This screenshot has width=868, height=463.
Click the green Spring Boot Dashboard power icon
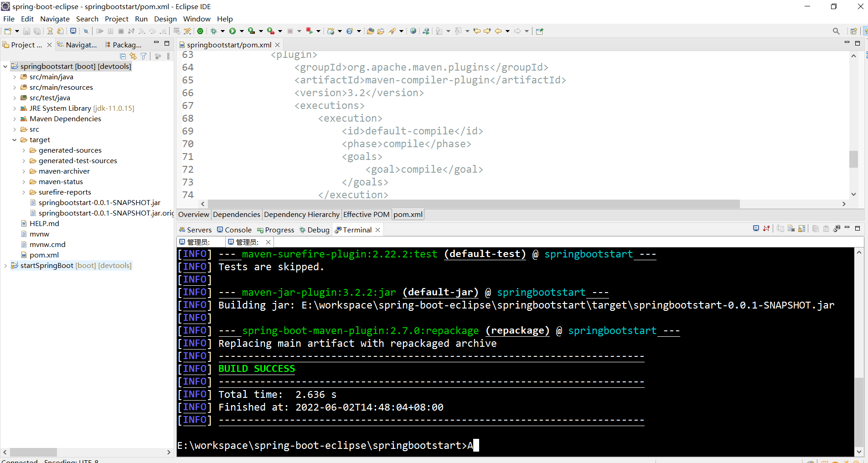tap(200, 31)
